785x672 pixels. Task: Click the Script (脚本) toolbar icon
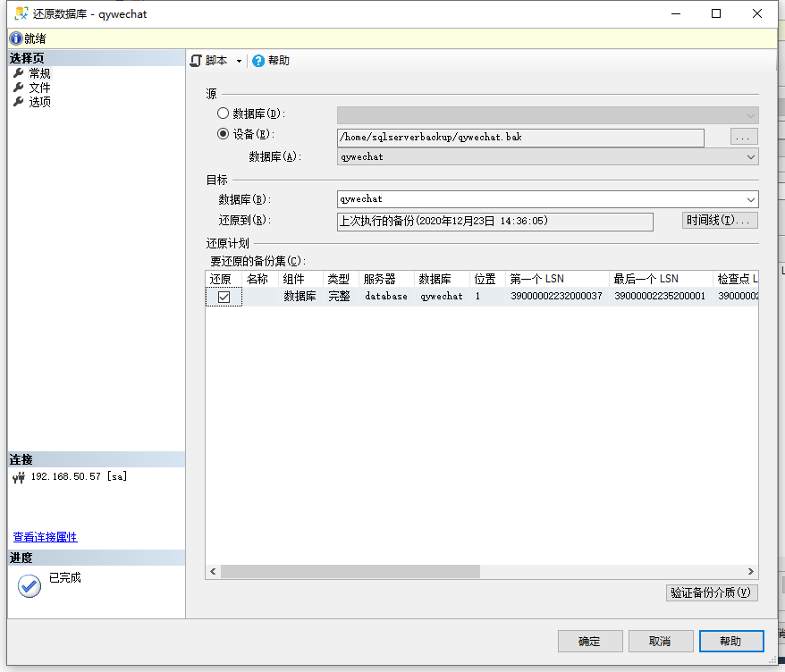pyautogui.click(x=197, y=61)
